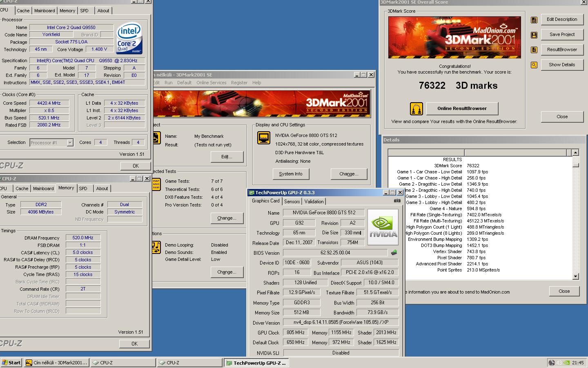Save the BIOS with the GPU-Z chip icon
Screen dimensions: 588x368
(x=394, y=253)
